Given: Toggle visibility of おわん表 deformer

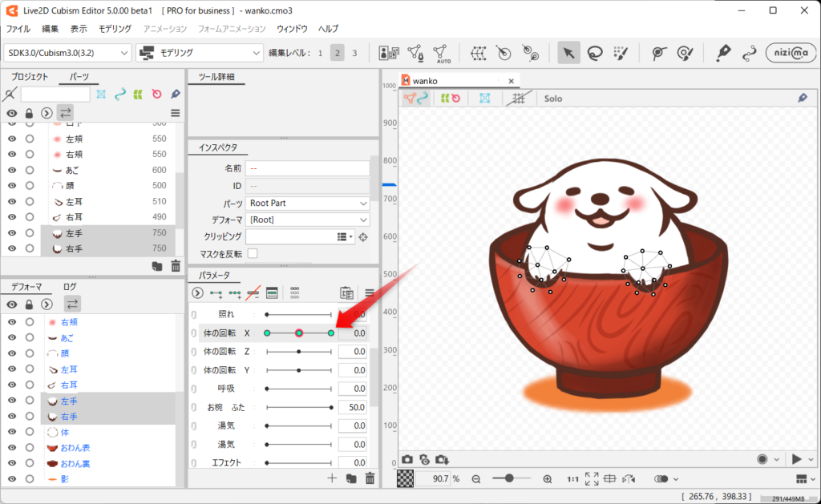Looking at the screenshot, I should coord(12,448).
